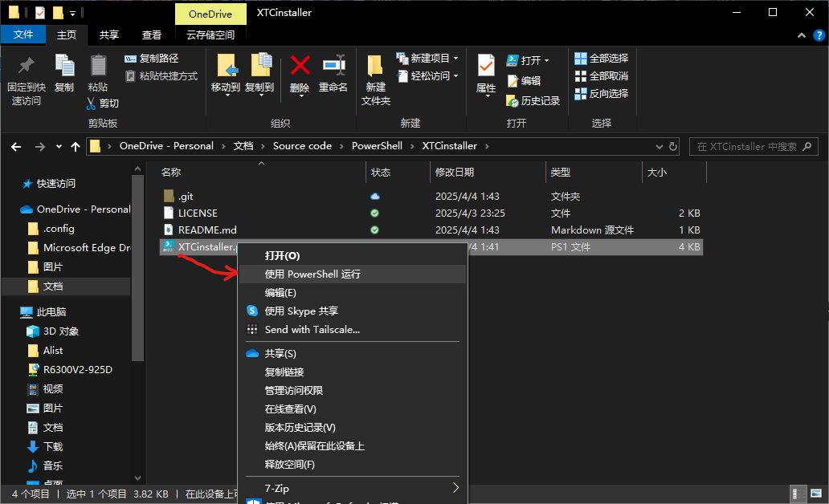The width and height of the screenshot is (829, 504).
Task: Click the search box for XTCinstaller
Action: (x=754, y=146)
